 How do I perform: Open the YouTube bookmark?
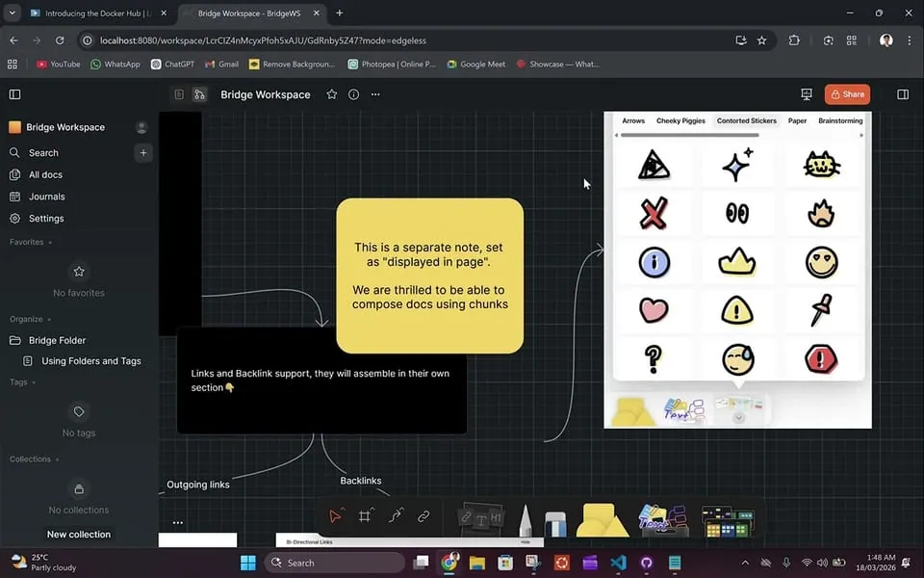(x=59, y=65)
